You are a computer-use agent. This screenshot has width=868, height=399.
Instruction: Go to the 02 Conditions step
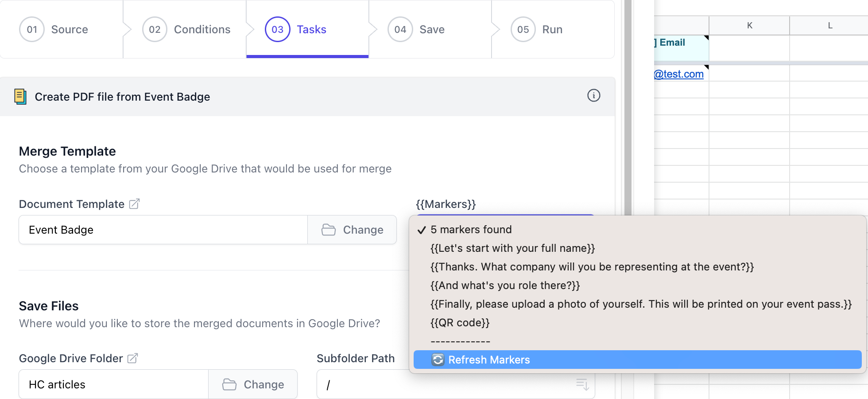185,29
